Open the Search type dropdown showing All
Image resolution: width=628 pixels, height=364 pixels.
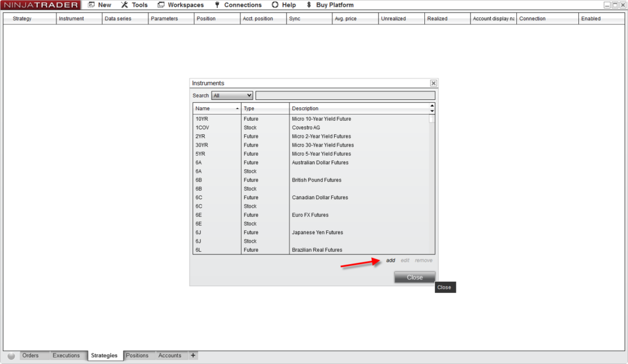(232, 96)
